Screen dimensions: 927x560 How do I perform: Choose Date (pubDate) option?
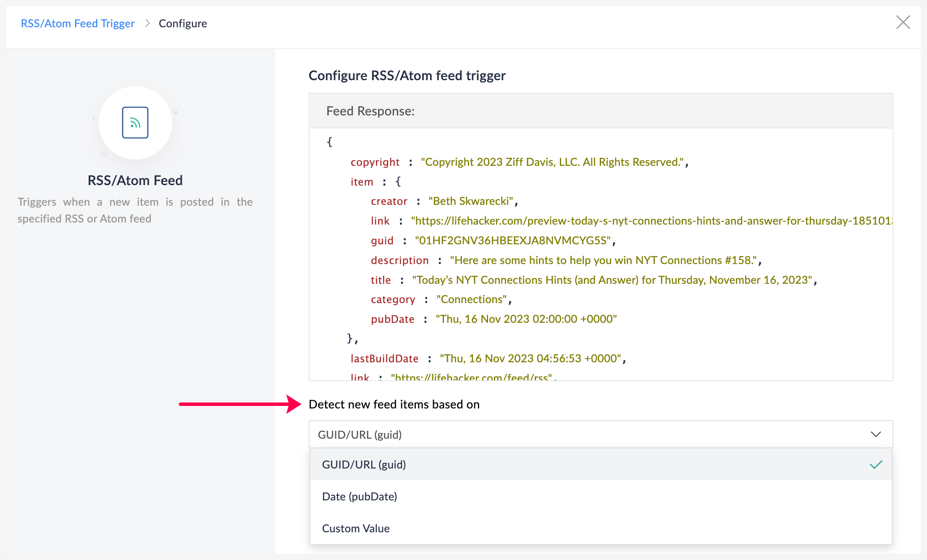pos(360,497)
